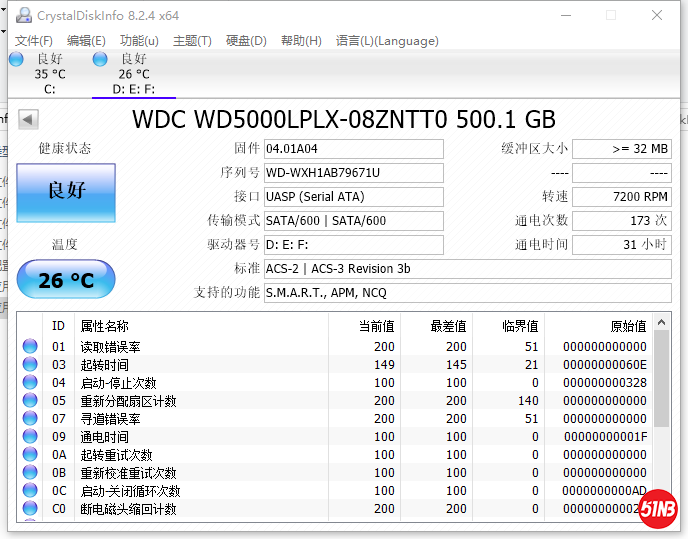The width and height of the screenshot is (688, 539).
Task: Open the 文件(F) menu
Action: tap(34, 41)
